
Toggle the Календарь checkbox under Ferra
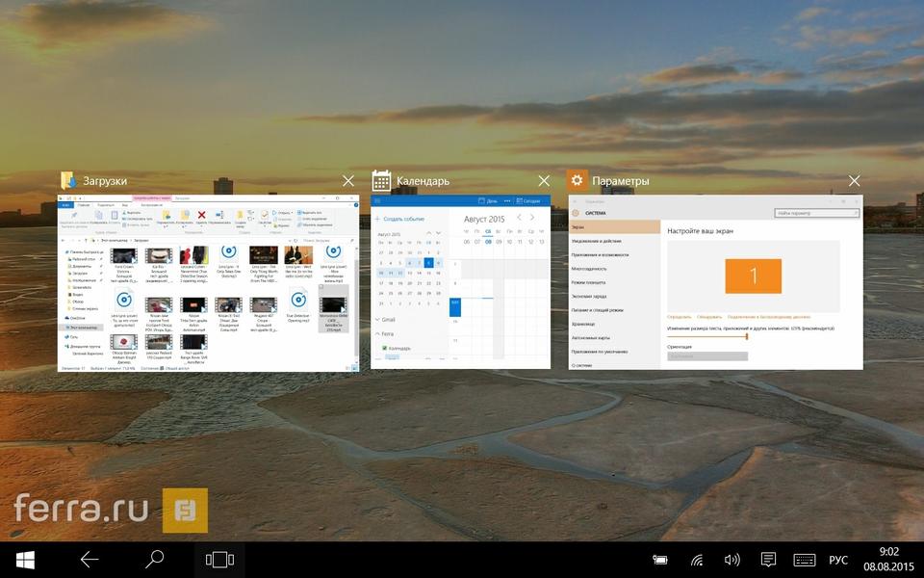(x=385, y=349)
